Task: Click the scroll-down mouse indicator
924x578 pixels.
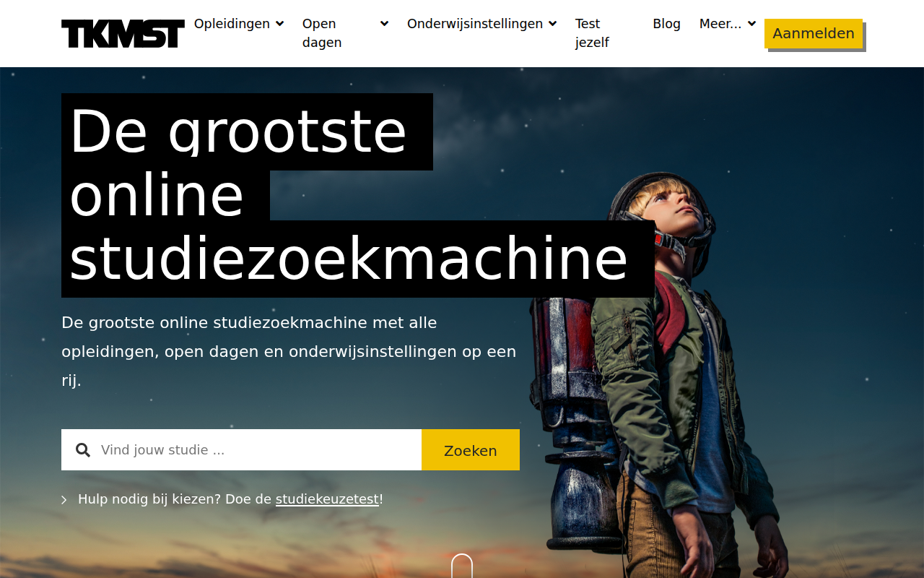Action: click(462, 566)
